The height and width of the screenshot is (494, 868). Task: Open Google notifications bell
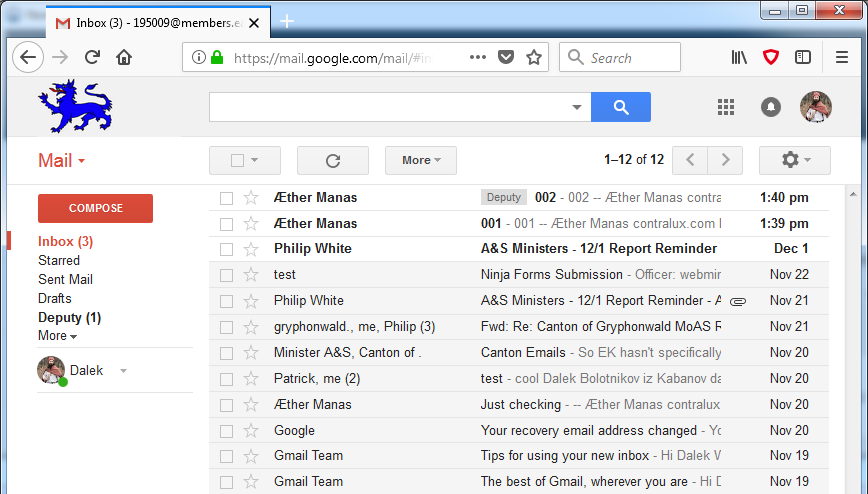pos(771,107)
